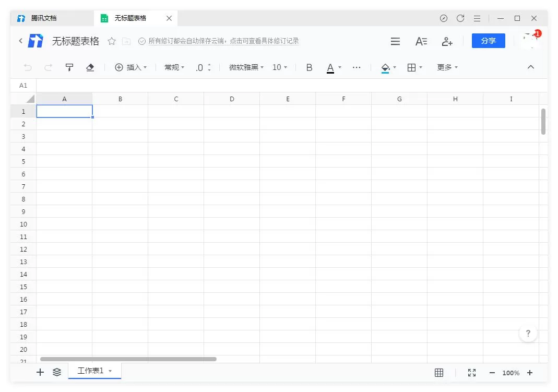Screen dimensions: 558x392
Task: Click the 100% zoom level
Action: pos(510,373)
